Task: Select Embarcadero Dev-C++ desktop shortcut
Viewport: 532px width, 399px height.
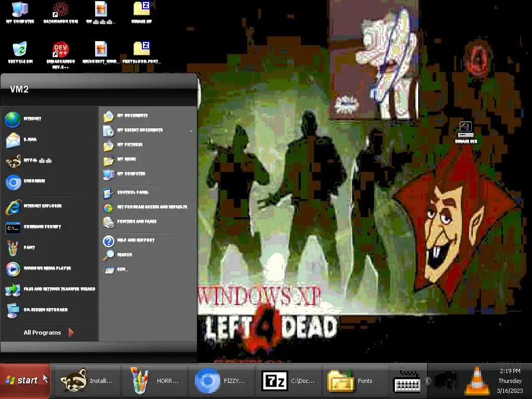Action: click(61, 55)
